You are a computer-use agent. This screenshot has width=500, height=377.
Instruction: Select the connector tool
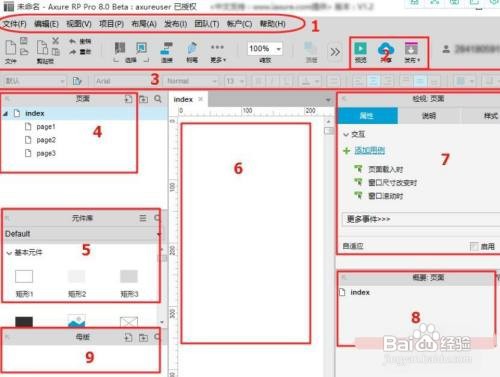tap(167, 48)
